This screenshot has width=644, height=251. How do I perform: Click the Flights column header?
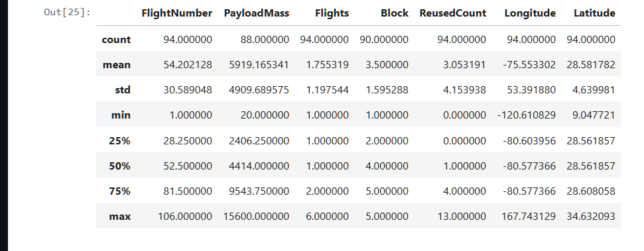coord(332,13)
